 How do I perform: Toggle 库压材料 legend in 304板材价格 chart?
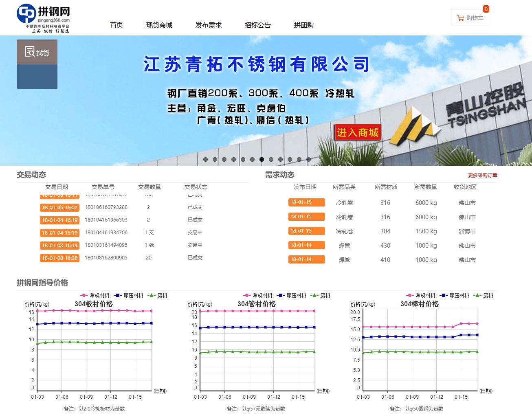[x=129, y=295]
